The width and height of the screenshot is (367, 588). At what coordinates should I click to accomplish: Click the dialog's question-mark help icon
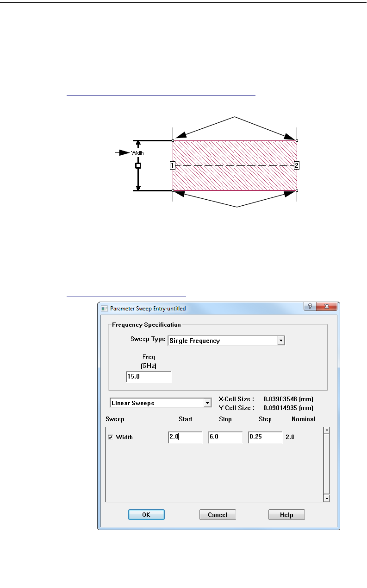coord(309,307)
